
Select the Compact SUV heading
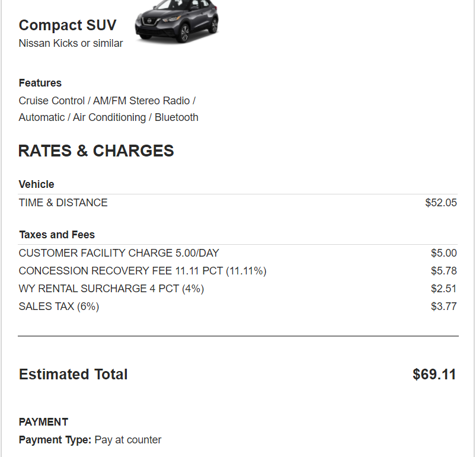tap(68, 25)
